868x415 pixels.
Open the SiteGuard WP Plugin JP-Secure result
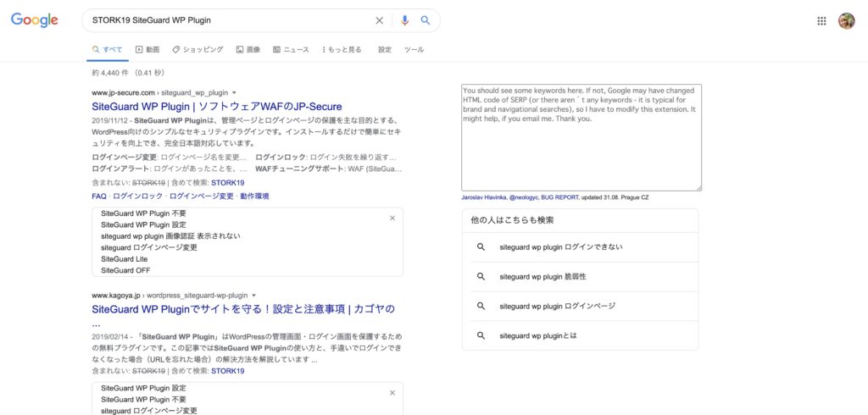coord(217,107)
